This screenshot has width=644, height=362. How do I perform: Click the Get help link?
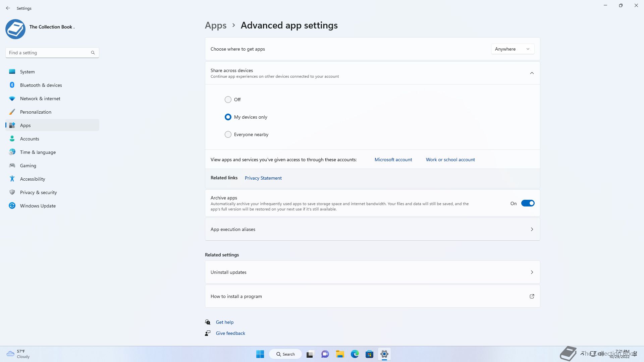tap(224, 322)
